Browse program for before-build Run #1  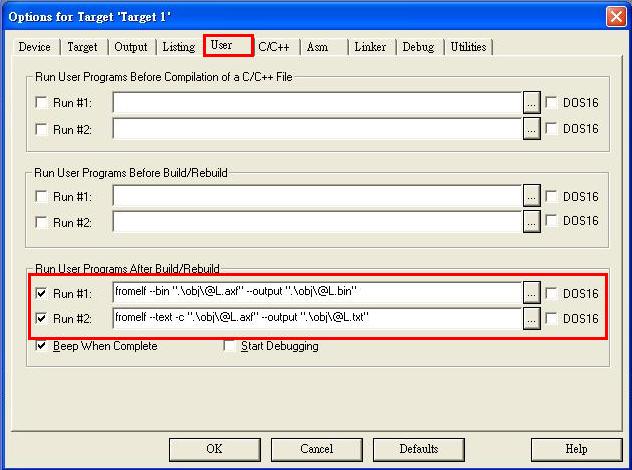532,196
